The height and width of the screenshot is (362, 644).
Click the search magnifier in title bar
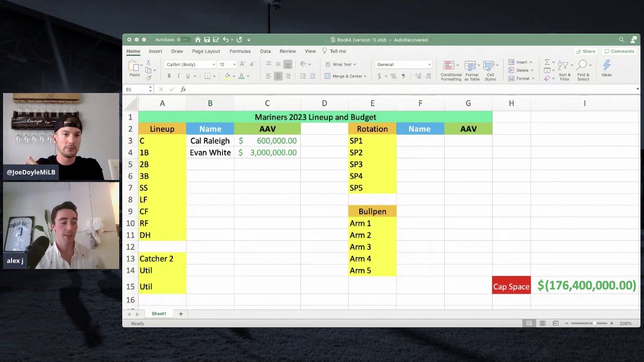(x=621, y=40)
